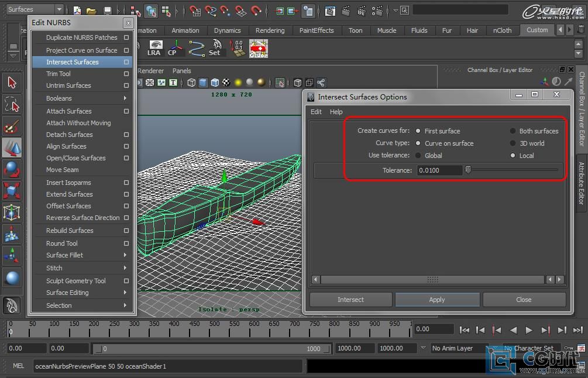
Task: Click the current time field showing 0.00
Action: coord(434,329)
